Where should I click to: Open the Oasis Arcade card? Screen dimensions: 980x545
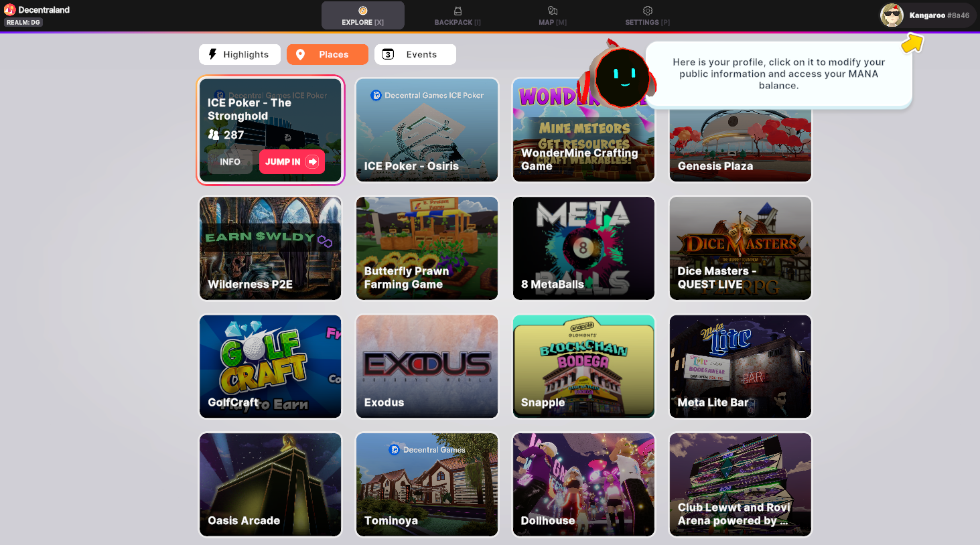pos(271,485)
